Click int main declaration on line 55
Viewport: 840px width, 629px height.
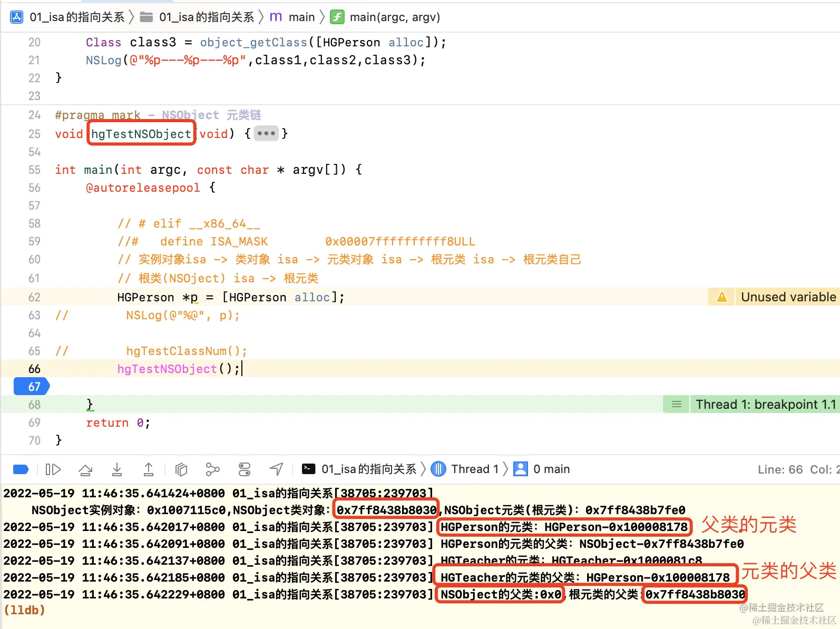(x=208, y=170)
